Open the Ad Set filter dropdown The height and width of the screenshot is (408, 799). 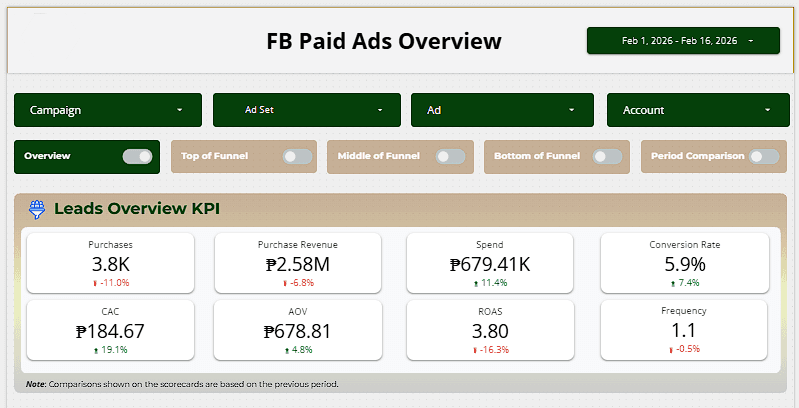(x=307, y=110)
